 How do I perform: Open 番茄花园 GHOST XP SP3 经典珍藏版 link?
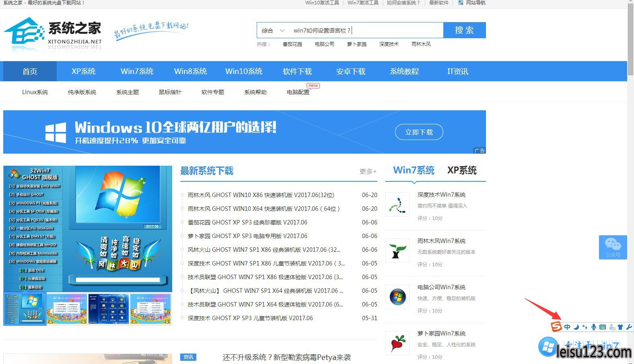coord(247,222)
